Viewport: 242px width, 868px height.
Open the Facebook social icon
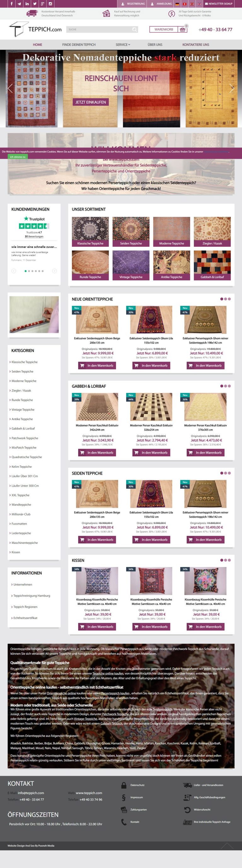(11, 4)
